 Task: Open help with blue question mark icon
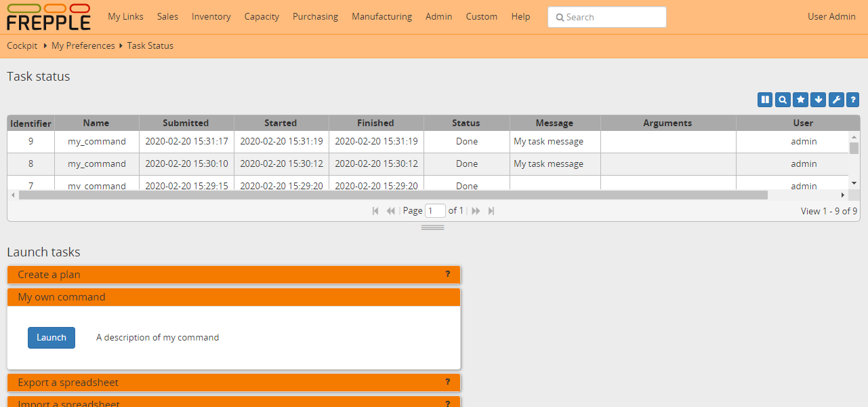click(x=853, y=100)
